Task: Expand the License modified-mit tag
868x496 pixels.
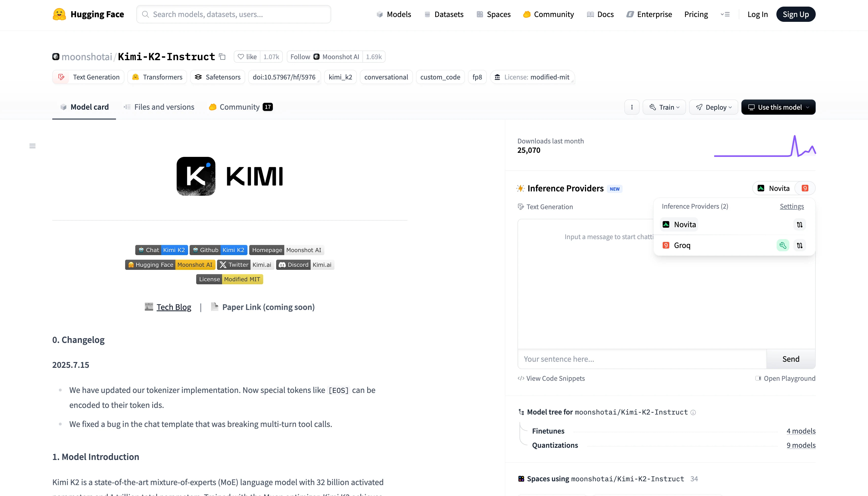Action: [532, 77]
